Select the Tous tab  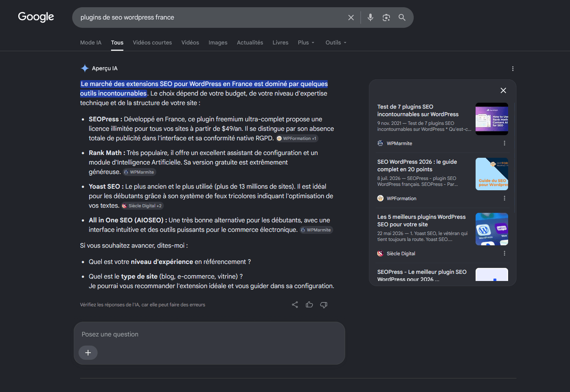pyautogui.click(x=117, y=42)
